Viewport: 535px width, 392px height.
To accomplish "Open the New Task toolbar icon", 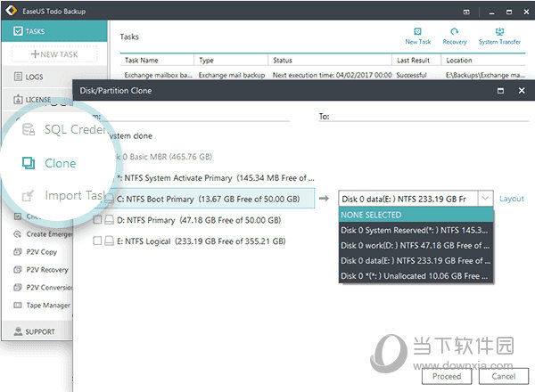I will pyautogui.click(x=417, y=32).
